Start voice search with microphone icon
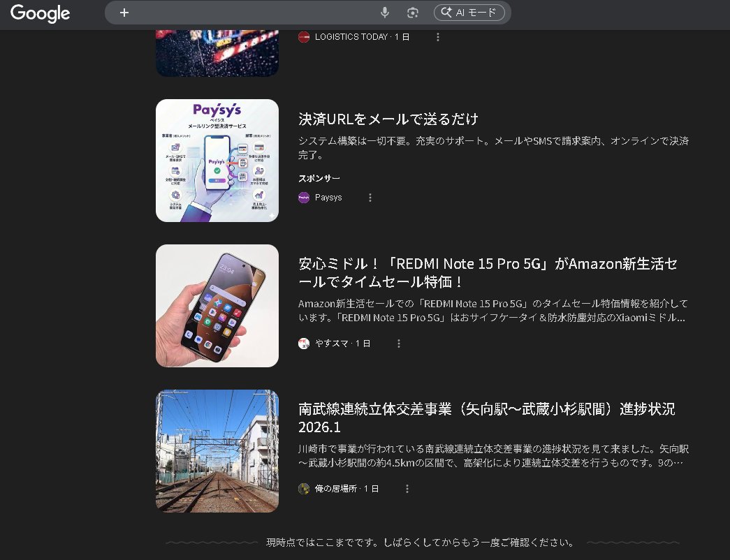 (384, 13)
